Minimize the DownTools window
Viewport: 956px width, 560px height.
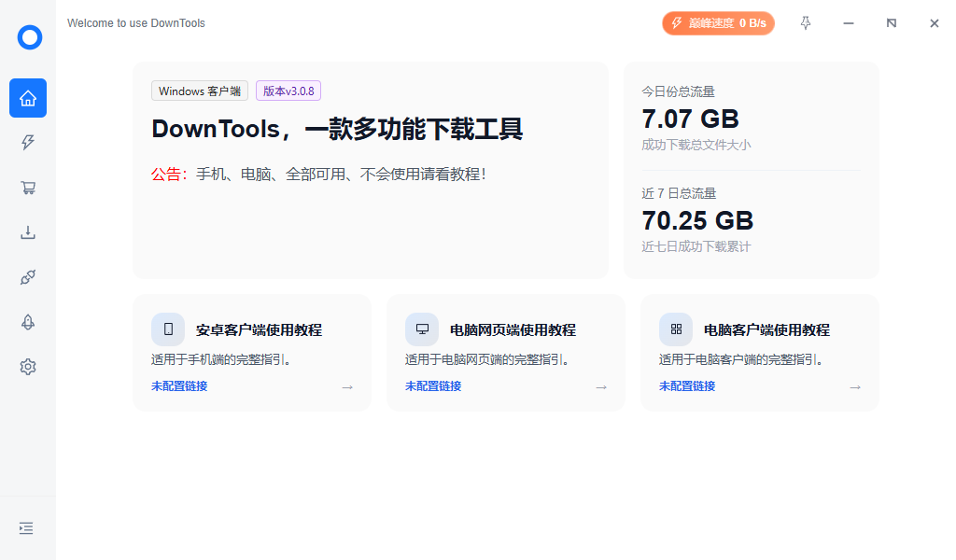tap(849, 23)
